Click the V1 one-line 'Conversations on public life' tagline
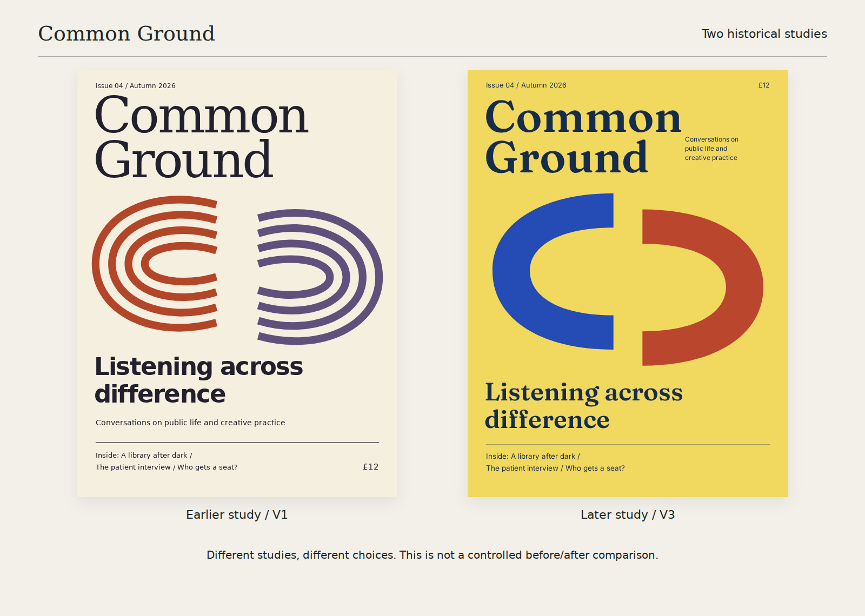 [x=190, y=423]
